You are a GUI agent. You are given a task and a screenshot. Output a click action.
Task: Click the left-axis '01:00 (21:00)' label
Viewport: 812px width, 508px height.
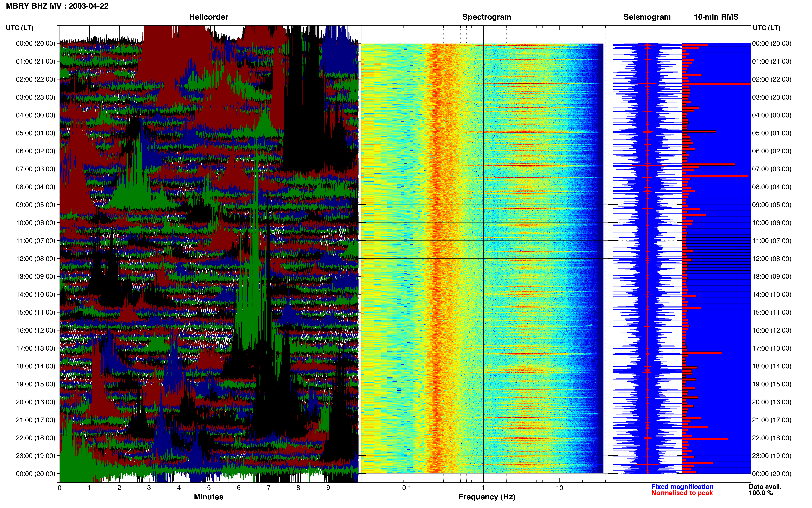[36, 61]
